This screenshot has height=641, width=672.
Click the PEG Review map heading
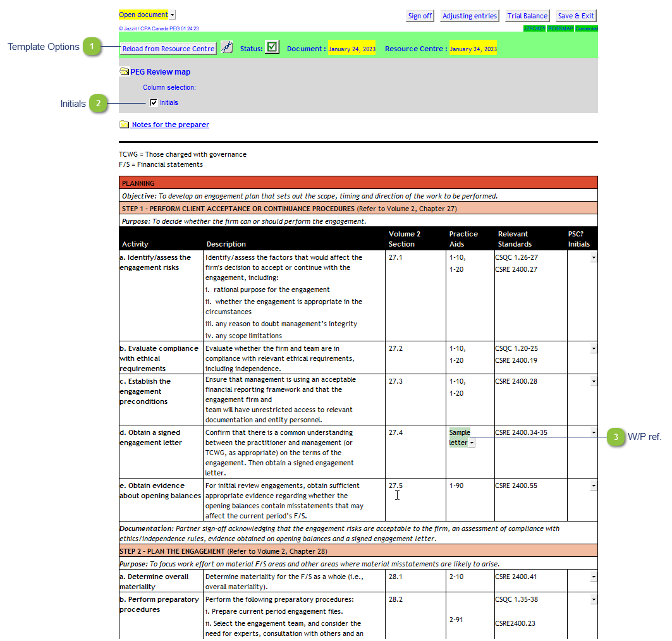[161, 72]
